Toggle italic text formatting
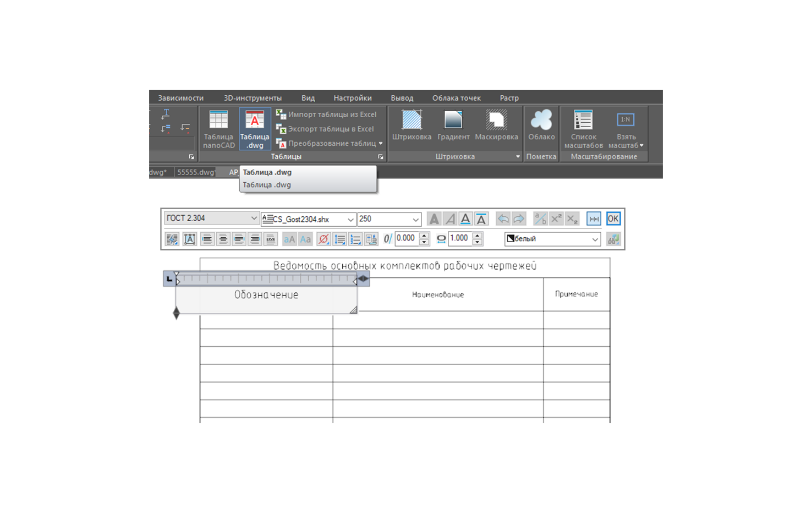The width and height of the screenshot is (812, 508). (x=450, y=219)
